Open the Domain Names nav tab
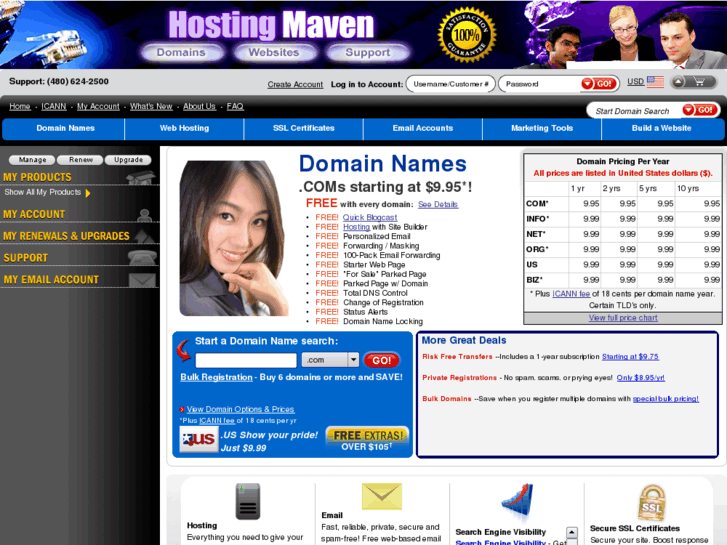The image size is (727, 545). pos(65,128)
